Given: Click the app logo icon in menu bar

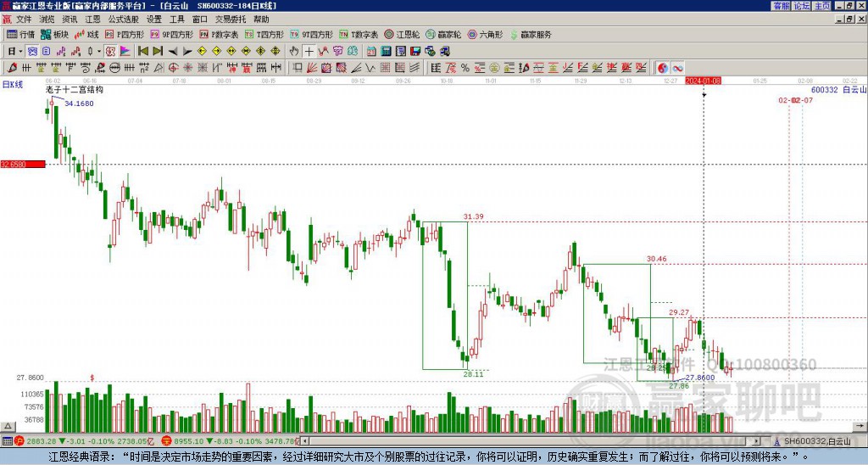Looking at the screenshot, I should 7,20.
